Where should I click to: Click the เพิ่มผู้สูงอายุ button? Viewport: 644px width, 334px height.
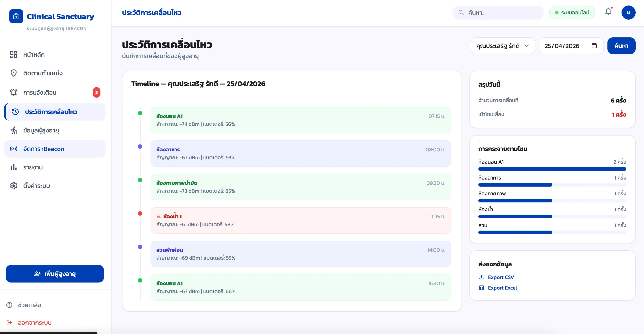coord(55,274)
